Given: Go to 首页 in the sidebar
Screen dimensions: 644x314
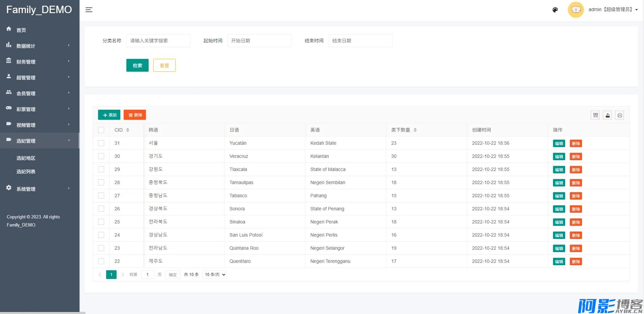Looking at the screenshot, I should [21, 30].
